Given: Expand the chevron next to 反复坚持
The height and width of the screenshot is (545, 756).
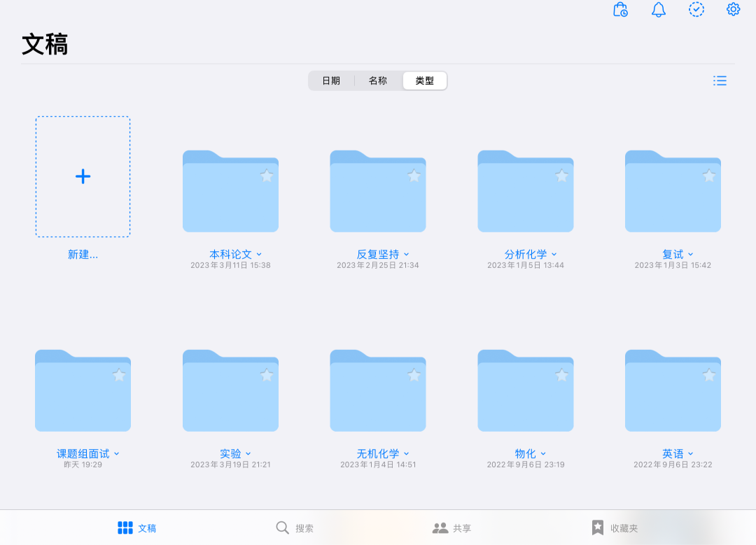Looking at the screenshot, I should [406, 255].
